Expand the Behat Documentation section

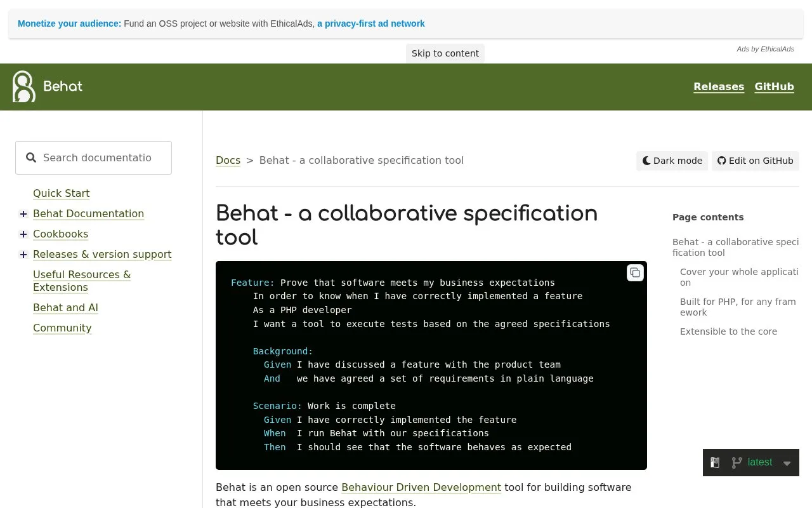point(23,214)
